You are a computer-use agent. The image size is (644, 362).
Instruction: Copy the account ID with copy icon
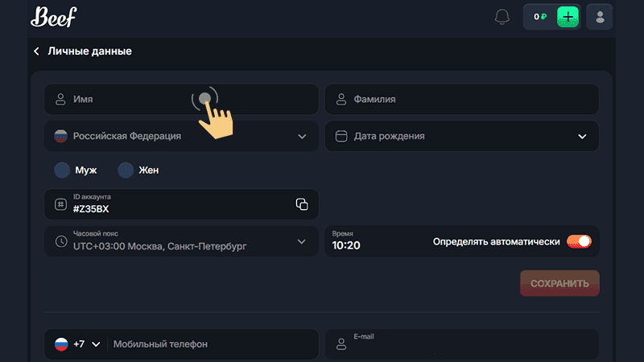pos(302,204)
